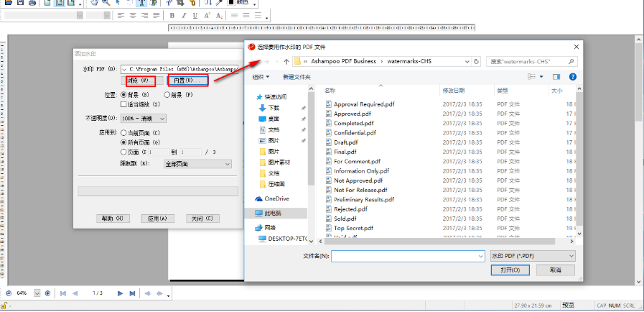The height and width of the screenshot is (312, 644).
Task: Click the 帮助 (H) button
Action: (113, 219)
